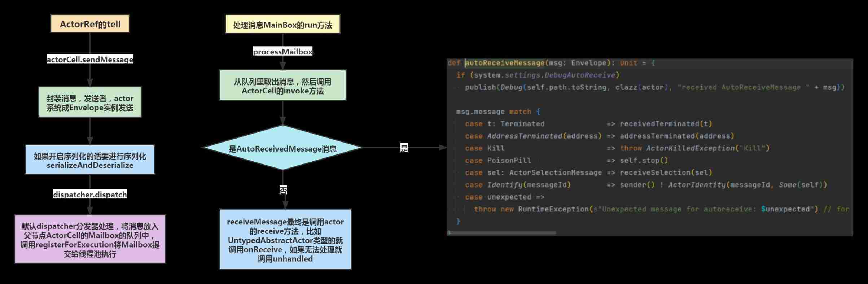The image size is (868, 284).
Task: Click the '是' branch label
Action: pos(404,148)
